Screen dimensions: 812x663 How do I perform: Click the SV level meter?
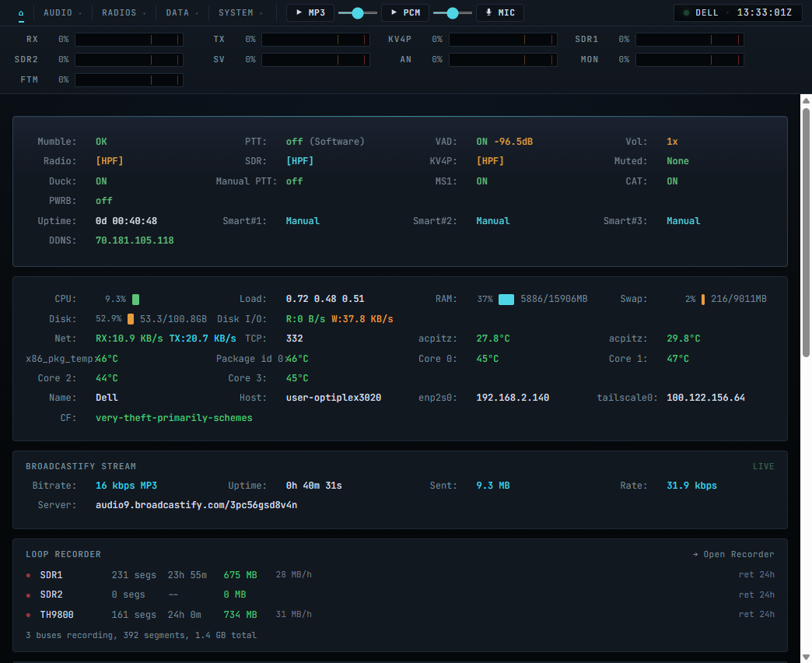(315, 60)
